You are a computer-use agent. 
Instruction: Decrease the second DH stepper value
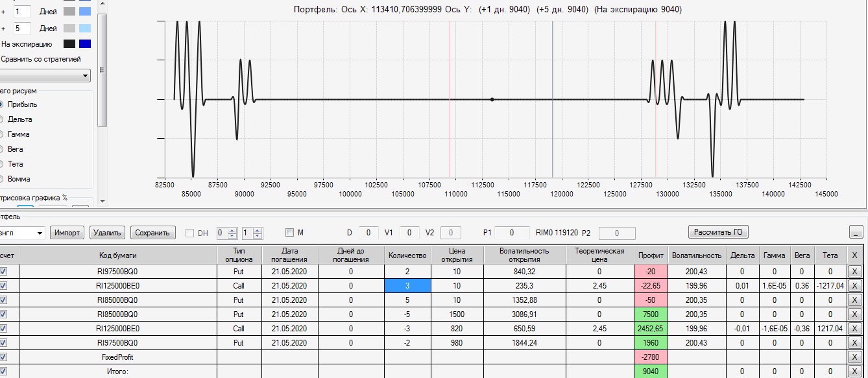258,235
